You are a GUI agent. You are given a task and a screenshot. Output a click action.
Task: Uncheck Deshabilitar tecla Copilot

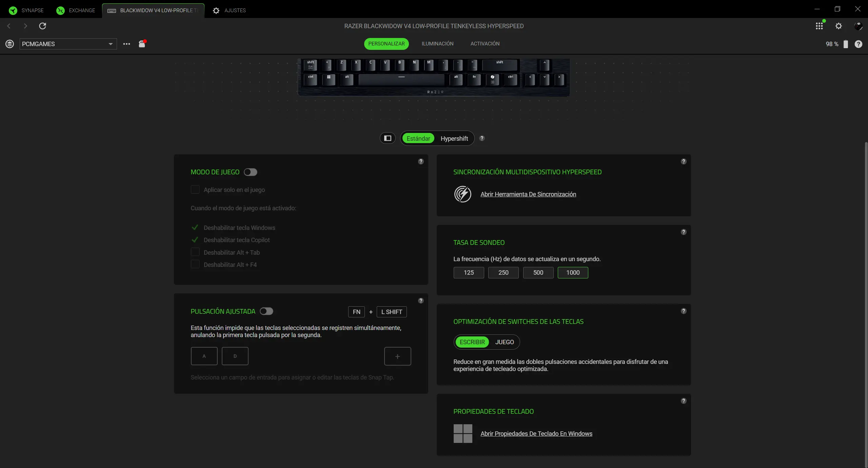pyautogui.click(x=195, y=240)
